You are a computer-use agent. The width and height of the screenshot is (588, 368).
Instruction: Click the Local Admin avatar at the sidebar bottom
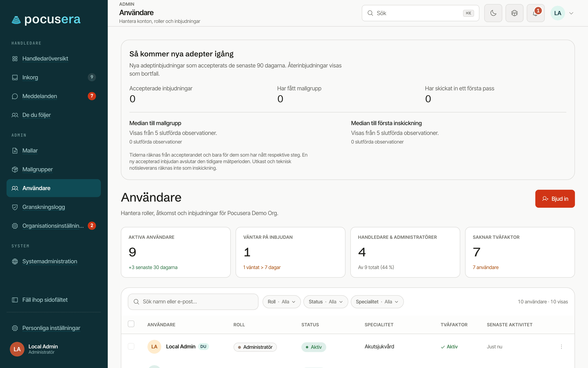[17, 349]
